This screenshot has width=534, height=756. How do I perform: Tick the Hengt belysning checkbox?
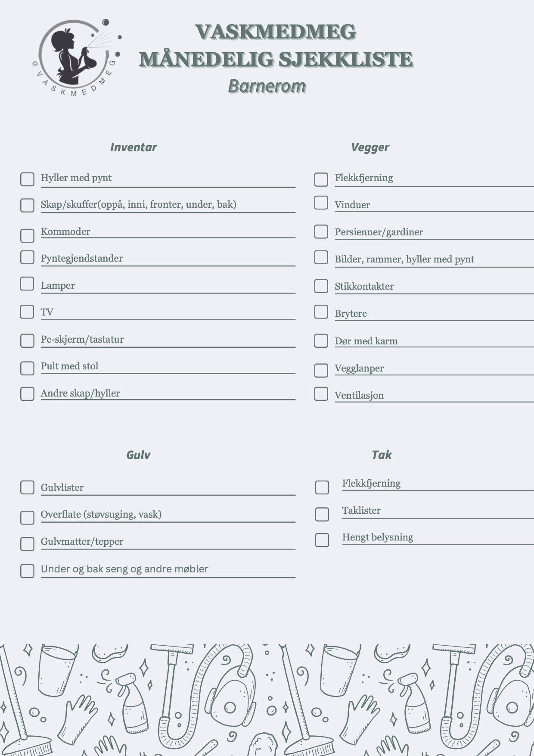(322, 540)
